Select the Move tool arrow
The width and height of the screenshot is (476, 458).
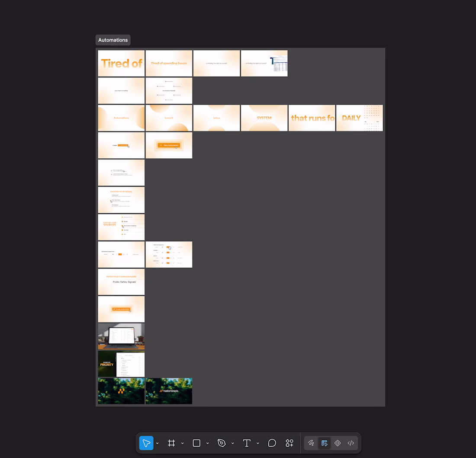146,443
